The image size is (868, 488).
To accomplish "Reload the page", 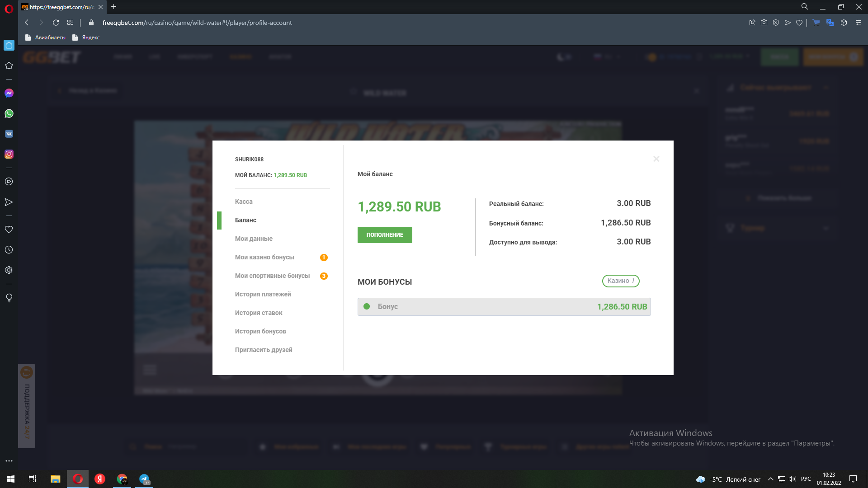I will 56,23.
